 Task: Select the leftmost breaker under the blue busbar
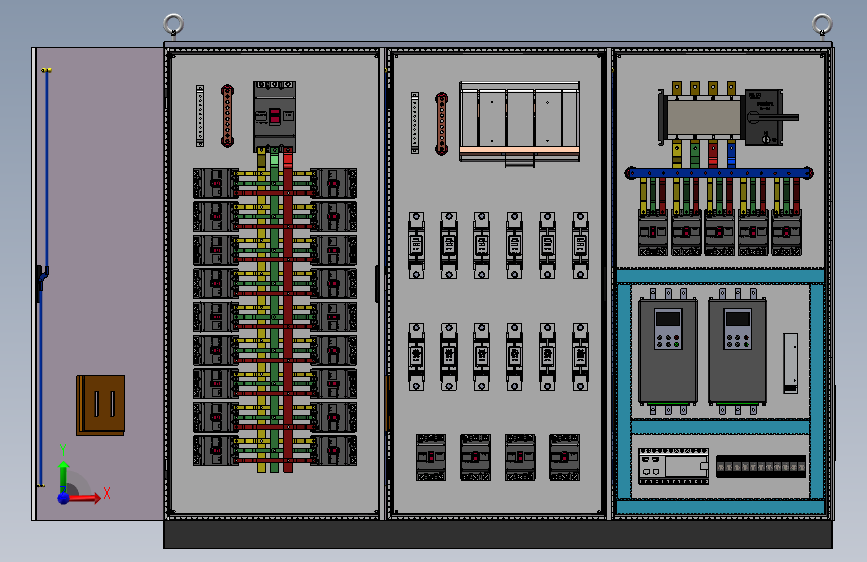click(x=653, y=233)
